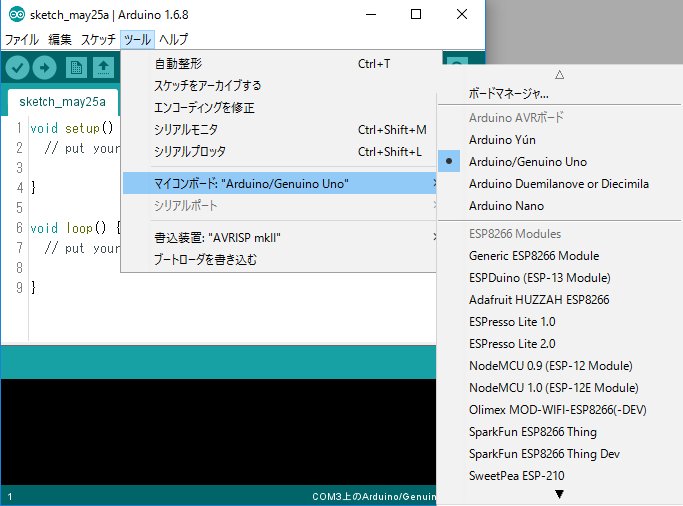Image resolution: width=683 pixels, height=506 pixels.
Task: Open the スケッチ menu
Action: point(98,39)
